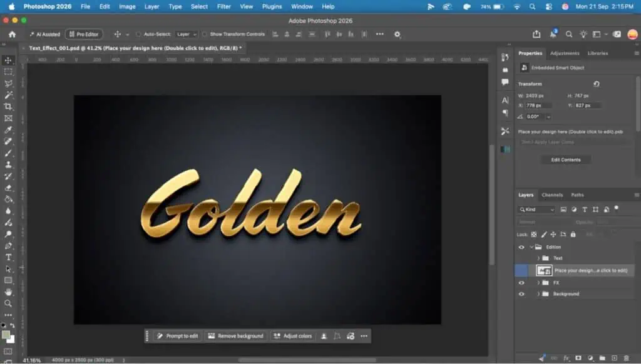The height and width of the screenshot is (364, 641).
Task: Select the Pen tool
Action: (8, 246)
